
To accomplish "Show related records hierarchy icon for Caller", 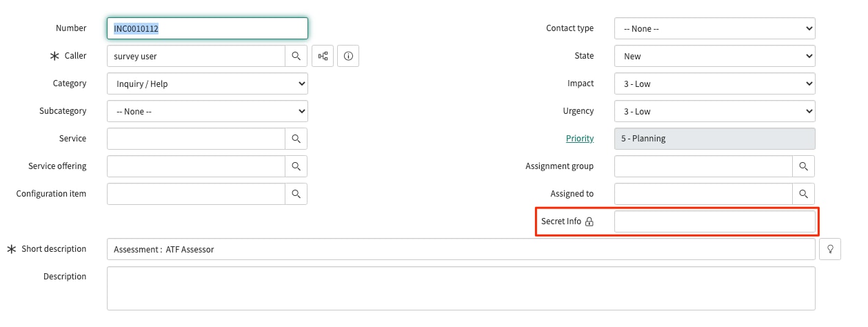I will [323, 56].
